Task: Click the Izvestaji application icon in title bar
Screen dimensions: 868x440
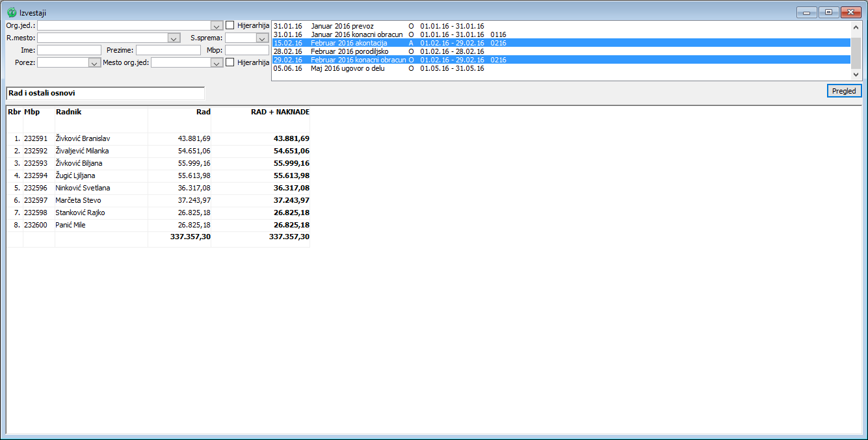Action: (x=12, y=12)
